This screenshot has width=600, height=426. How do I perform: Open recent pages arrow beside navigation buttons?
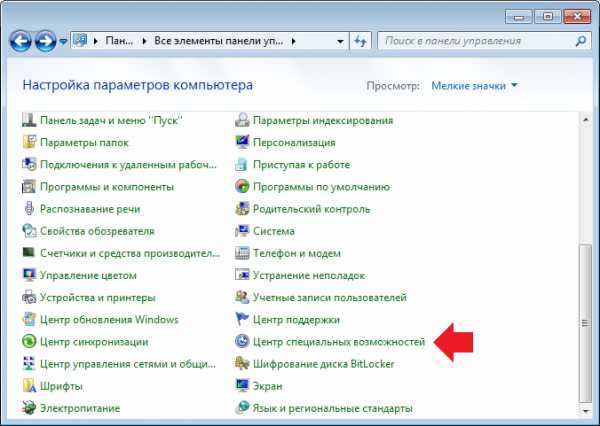[x=63, y=41]
